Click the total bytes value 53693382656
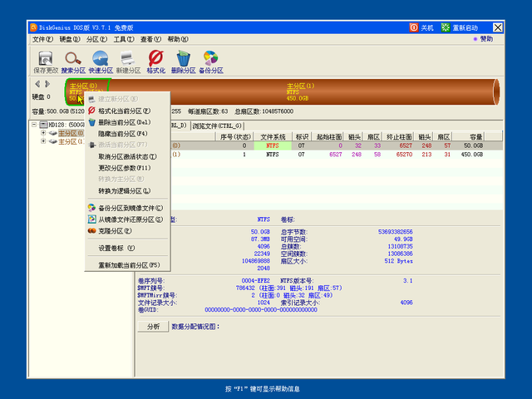This screenshot has width=532, height=399. click(396, 232)
